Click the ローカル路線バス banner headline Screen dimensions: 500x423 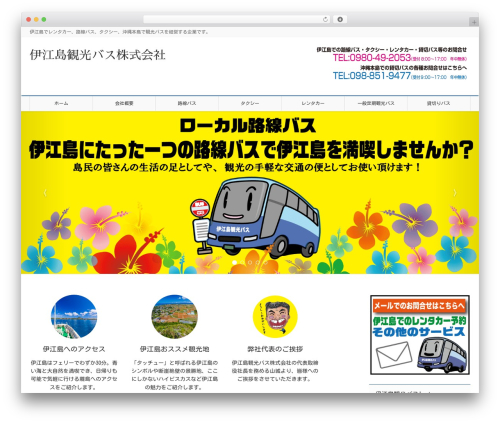click(247, 126)
